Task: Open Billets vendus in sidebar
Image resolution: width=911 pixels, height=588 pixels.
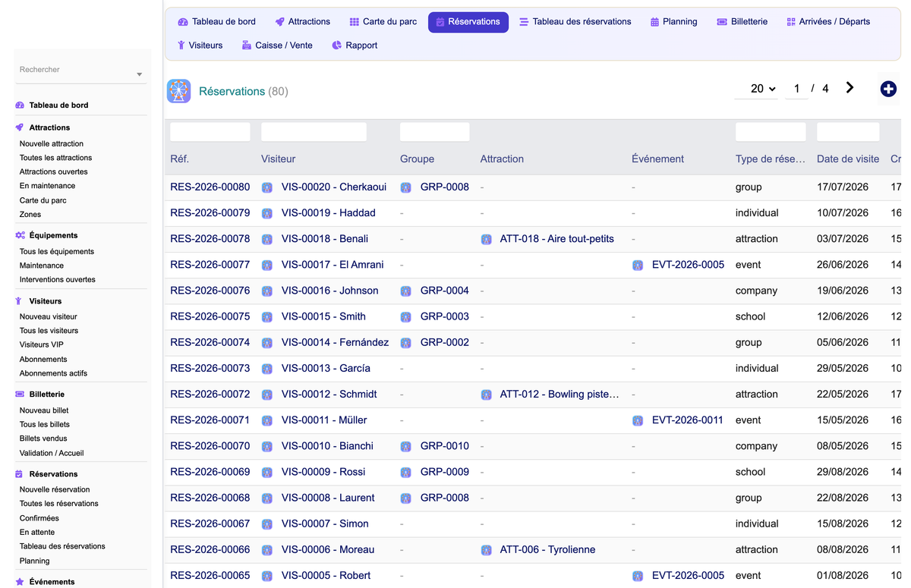Action: click(43, 439)
